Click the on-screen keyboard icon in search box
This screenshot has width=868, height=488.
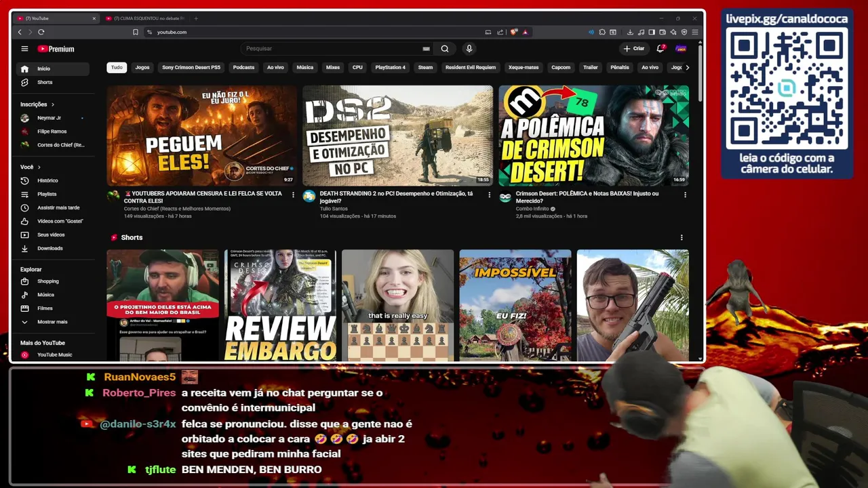(426, 49)
